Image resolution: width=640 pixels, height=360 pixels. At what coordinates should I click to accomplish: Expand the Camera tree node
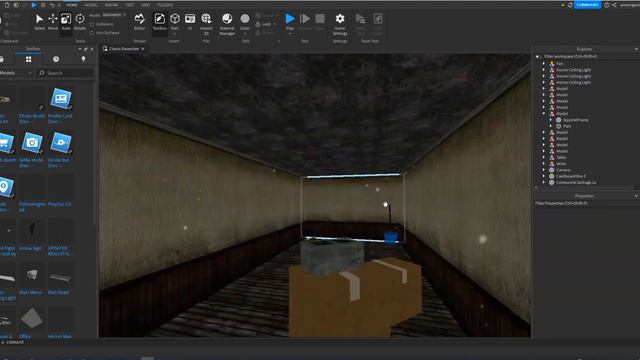coord(544,170)
